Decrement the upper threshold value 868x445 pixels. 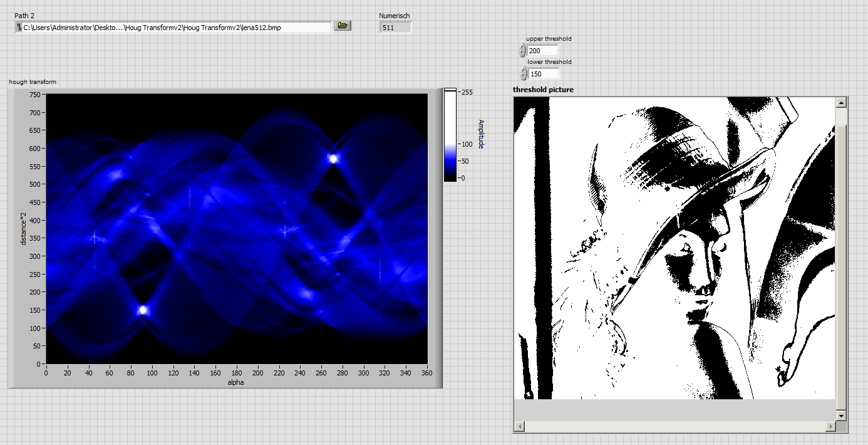tap(523, 54)
